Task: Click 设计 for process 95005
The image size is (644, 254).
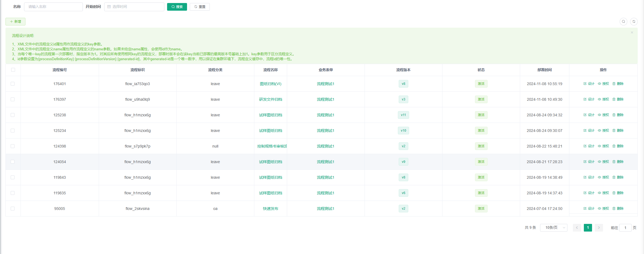Action: [589, 209]
